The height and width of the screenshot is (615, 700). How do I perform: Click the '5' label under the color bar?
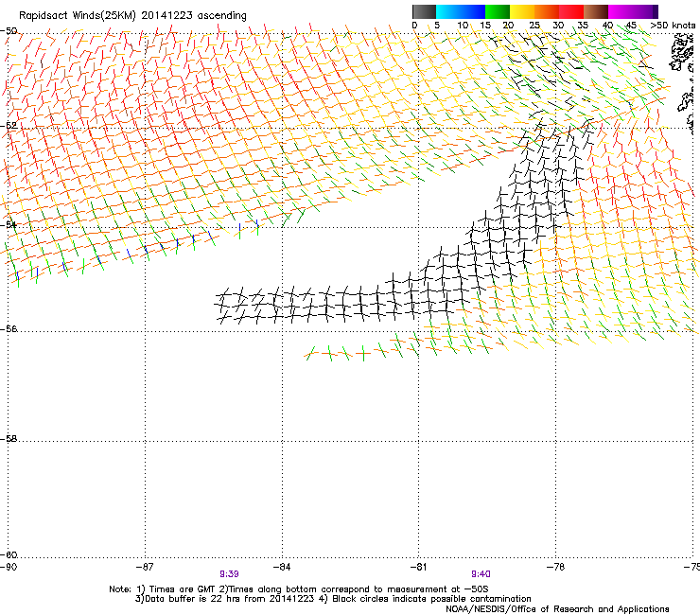437,26
